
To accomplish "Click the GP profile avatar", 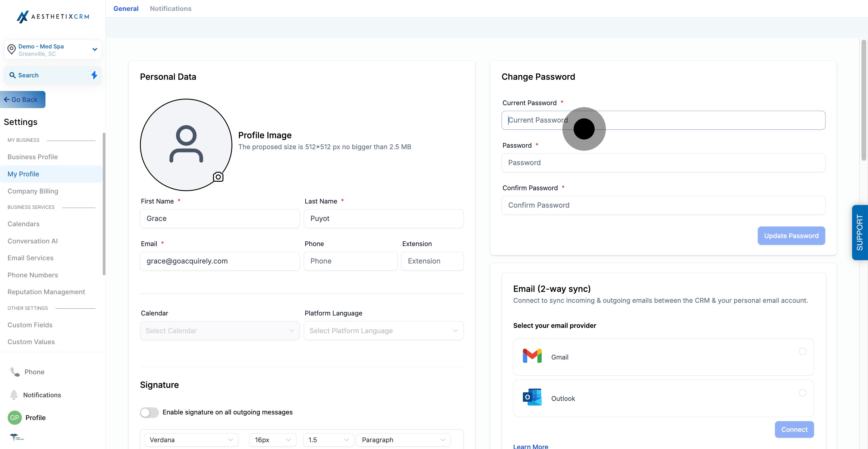I will (x=14, y=418).
